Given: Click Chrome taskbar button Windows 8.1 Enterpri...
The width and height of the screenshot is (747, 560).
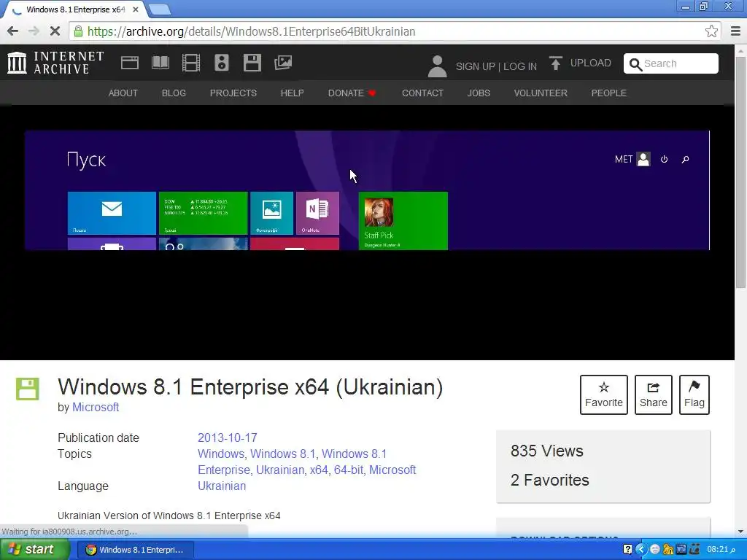Looking at the screenshot, I should coord(136,550).
